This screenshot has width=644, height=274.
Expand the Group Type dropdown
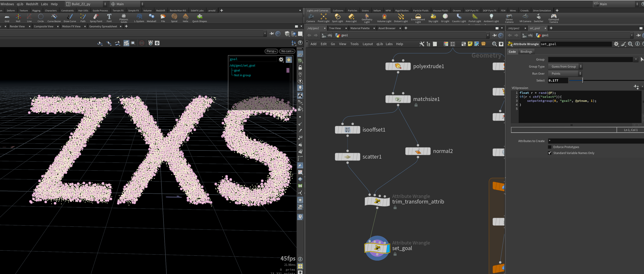565,67
